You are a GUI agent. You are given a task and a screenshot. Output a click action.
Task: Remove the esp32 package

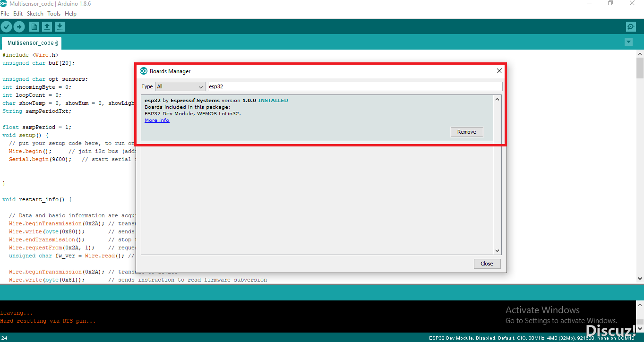pyautogui.click(x=467, y=132)
